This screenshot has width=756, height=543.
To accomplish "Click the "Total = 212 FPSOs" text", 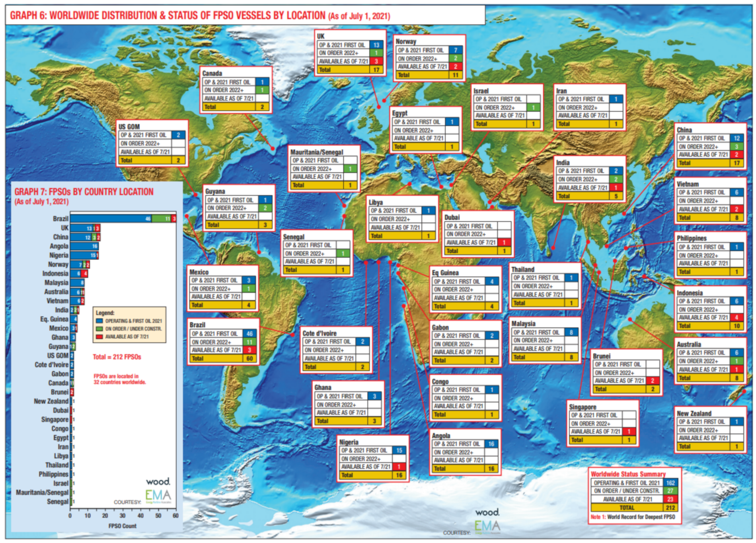I will point(117,357).
